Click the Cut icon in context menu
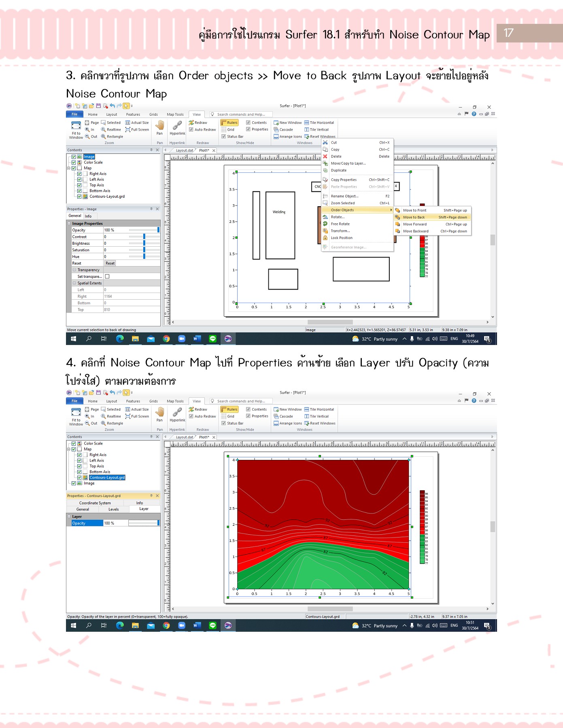563x728 pixels. tap(325, 142)
